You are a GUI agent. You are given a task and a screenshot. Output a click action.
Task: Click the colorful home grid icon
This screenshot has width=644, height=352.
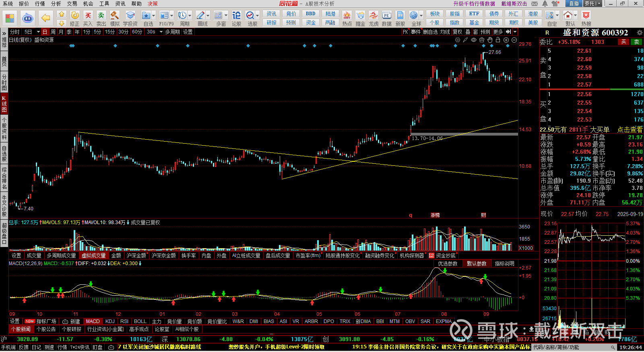coord(10,18)
